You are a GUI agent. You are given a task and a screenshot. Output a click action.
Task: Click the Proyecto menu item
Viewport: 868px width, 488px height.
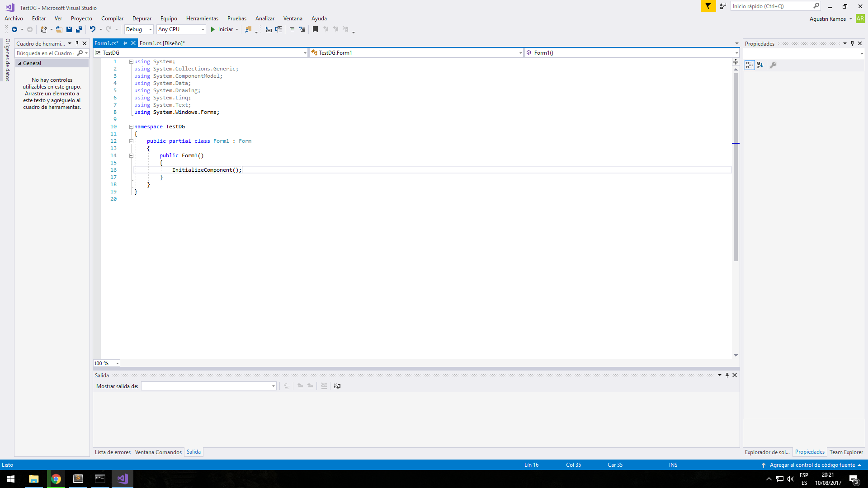coord(81,19)
